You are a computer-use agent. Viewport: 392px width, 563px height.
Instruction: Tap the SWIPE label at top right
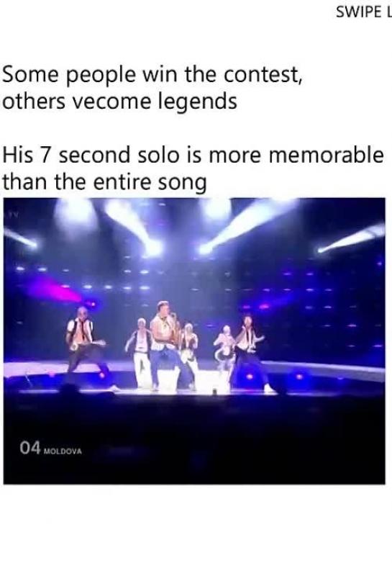(364, 12)
